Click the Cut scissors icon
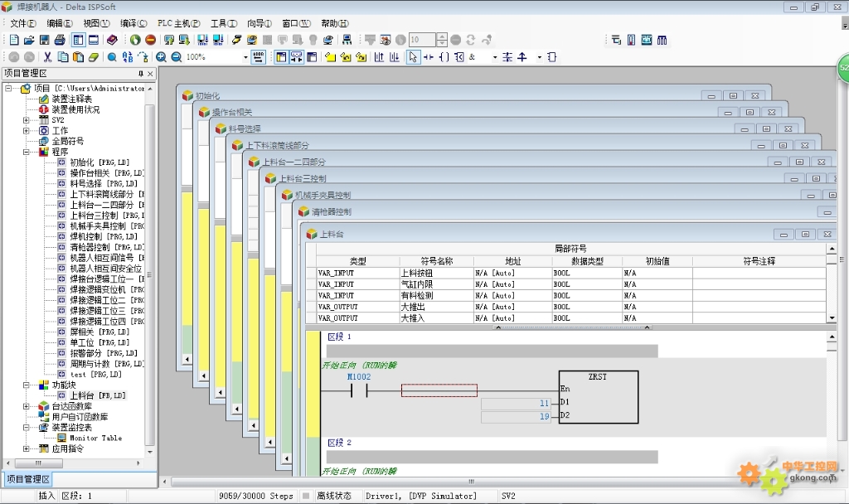 tap(47, 57)
